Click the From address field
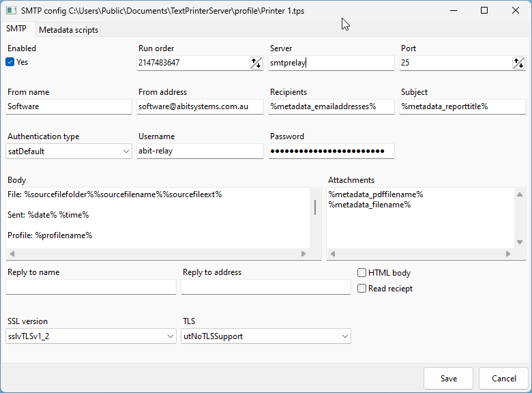 (200, 106)
